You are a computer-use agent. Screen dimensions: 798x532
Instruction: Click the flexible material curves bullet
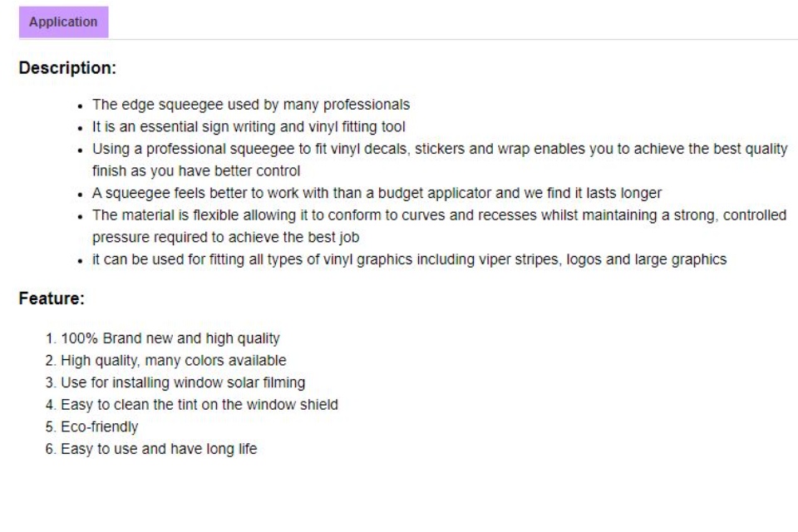pos(439,215)
